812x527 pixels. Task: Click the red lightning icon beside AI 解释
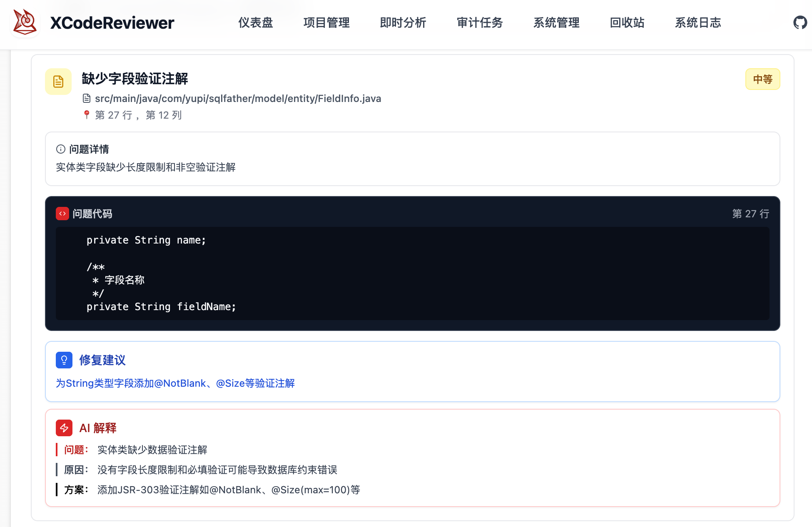[64, 428]
